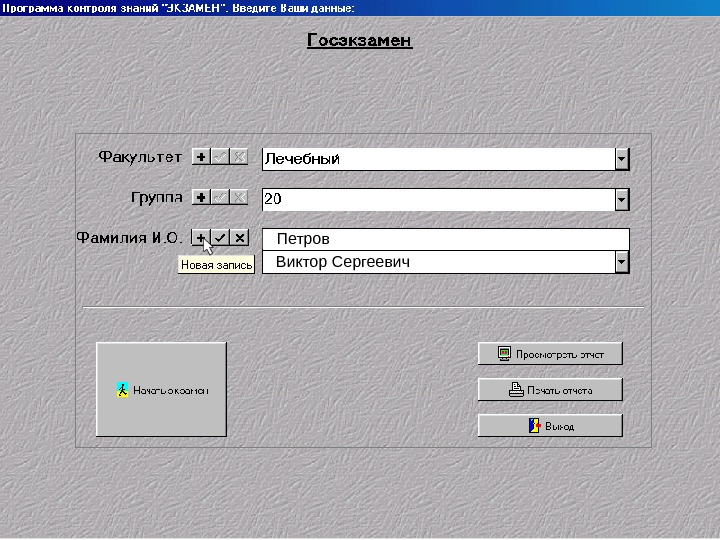Confirm Группа record with checkmark

tap(220, 197)
